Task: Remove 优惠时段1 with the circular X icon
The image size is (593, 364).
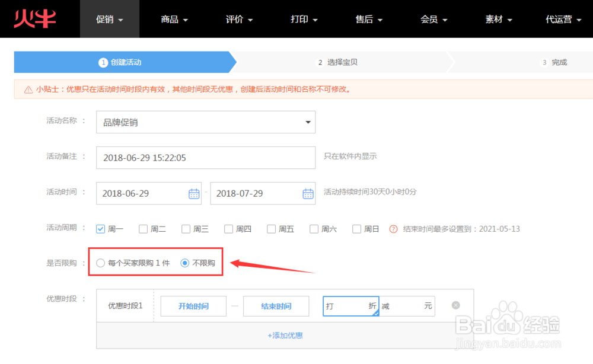Action: click(x=455, y=305)
